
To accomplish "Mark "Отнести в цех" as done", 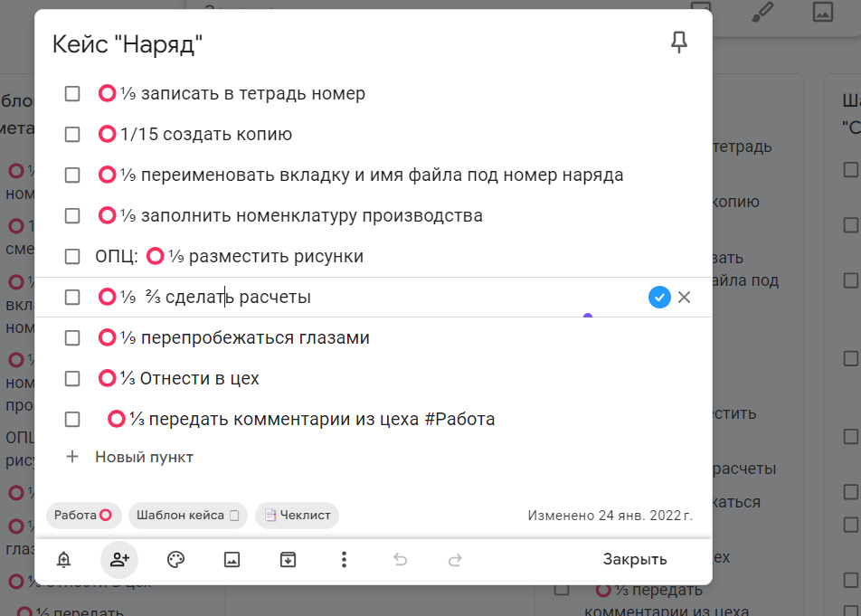I will tap(72, 378).
